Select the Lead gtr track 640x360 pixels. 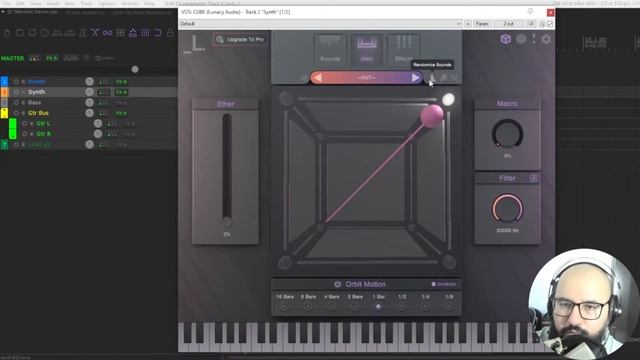click(39, 144)
